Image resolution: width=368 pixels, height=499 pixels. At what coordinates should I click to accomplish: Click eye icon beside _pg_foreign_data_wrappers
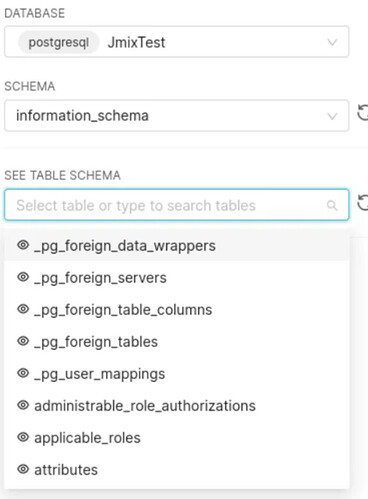(x=23, y=245)
